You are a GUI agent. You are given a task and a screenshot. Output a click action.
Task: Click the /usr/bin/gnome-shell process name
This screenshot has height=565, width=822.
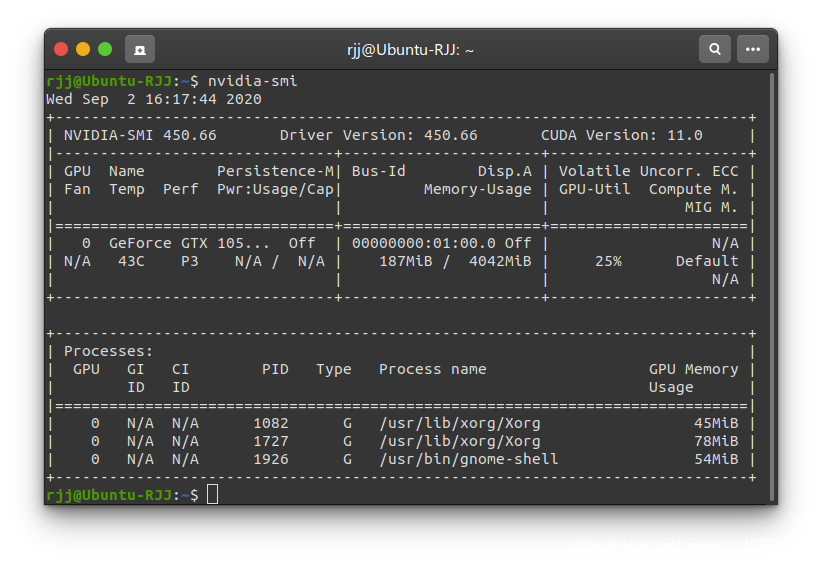(x=469, y=459)
